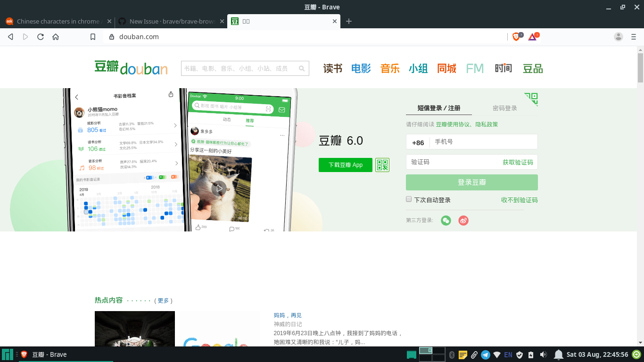Click the QR code icon beside download

(x=382, y=165)
